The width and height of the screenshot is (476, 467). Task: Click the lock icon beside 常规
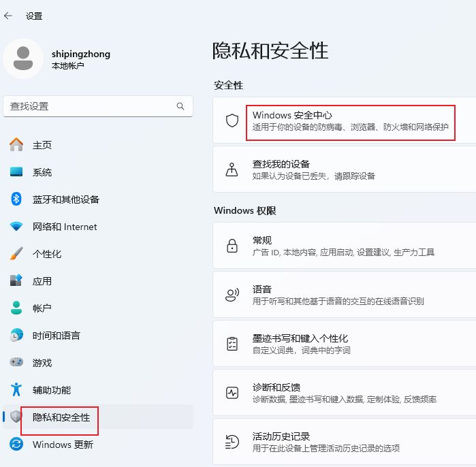[232, 246]
